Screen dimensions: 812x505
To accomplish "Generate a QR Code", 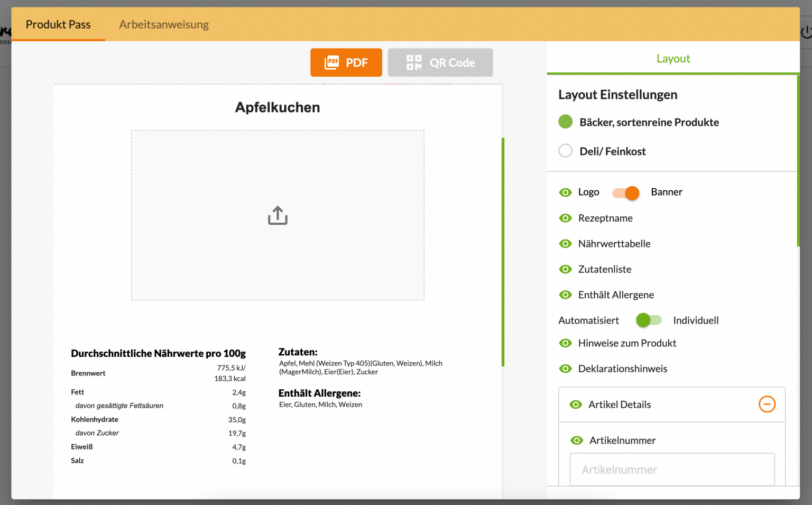I will coord(440,62).
